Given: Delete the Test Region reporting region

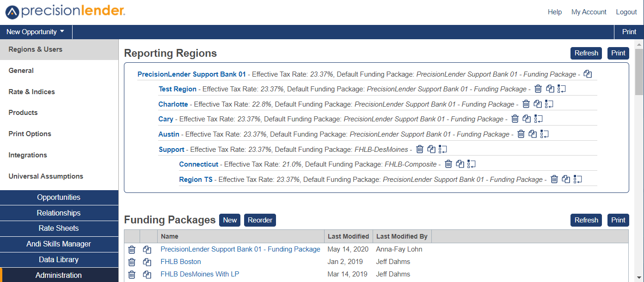Looking at the screenshot, I should (x=538, y=89).
